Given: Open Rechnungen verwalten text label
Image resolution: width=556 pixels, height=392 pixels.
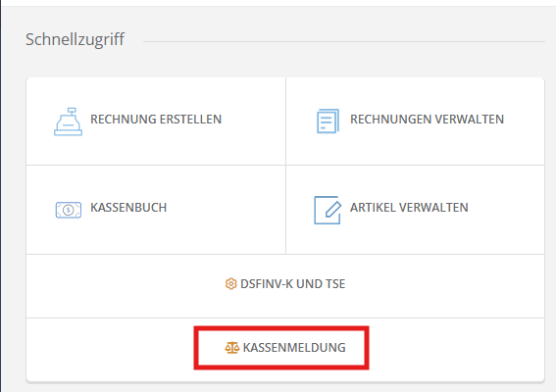Looking at the screenshot, I should (427, 120).
